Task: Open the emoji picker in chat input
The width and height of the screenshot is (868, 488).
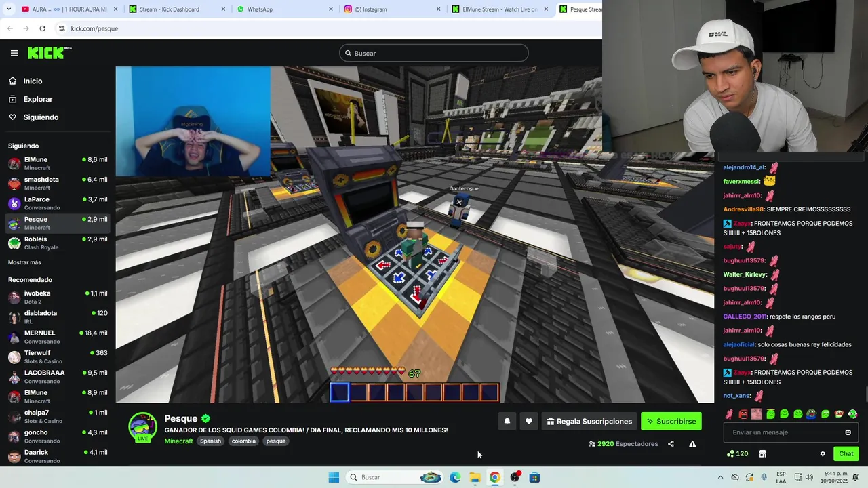Action: pyautogui.click(x=848, y=432)
